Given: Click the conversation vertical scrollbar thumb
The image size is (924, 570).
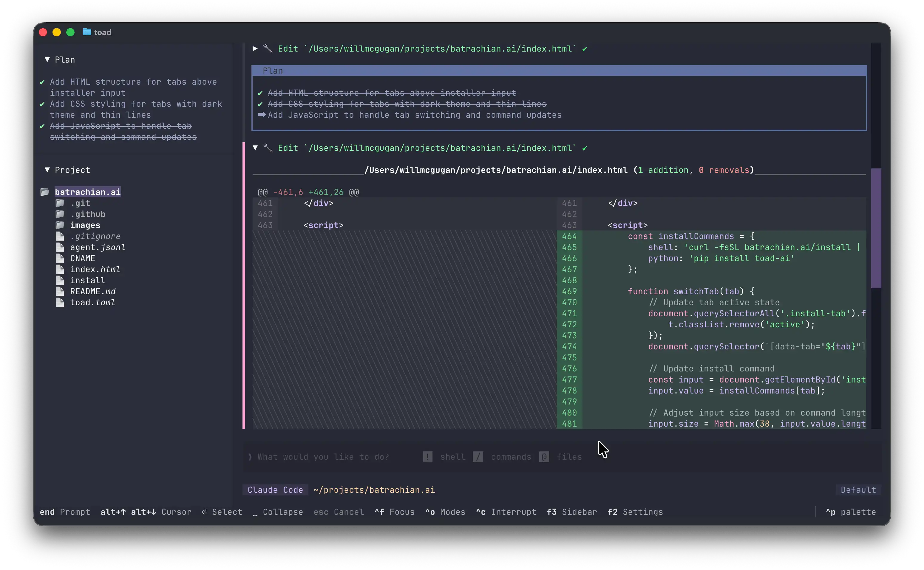Looking at the screenshot, I should [x=876, y=228].
